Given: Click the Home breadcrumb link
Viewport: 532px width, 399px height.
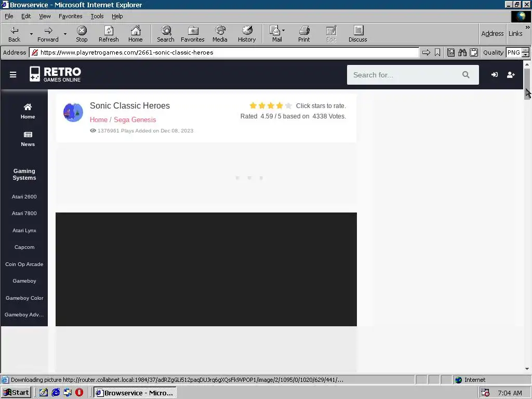Looking at the screenshot, I should (98, 120).
